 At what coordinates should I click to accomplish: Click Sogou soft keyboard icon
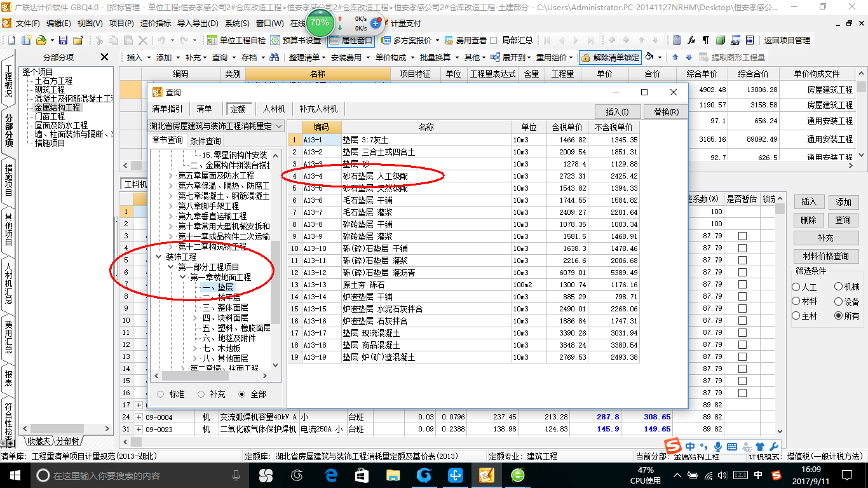pyautogui.click(x=732, y=447)
